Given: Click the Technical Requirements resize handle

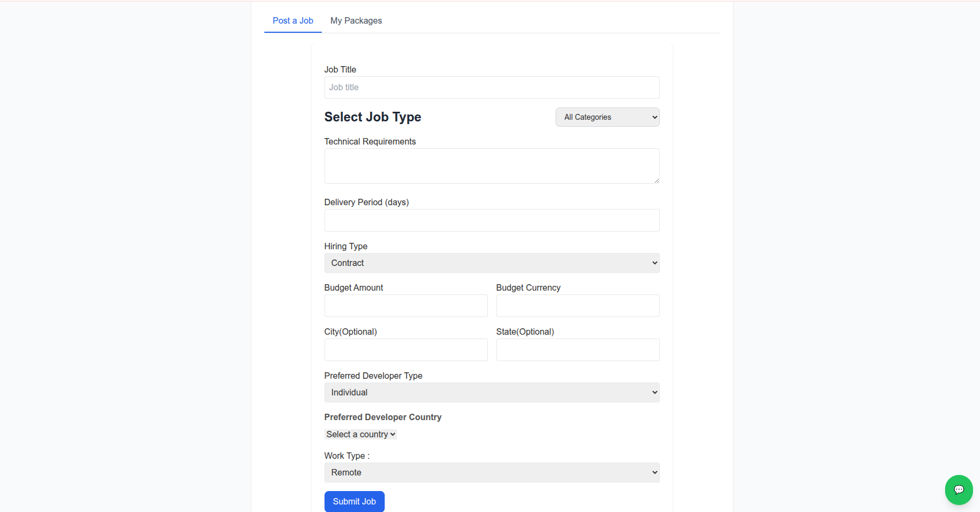Looking at the screenshot, I should [657, 181].
